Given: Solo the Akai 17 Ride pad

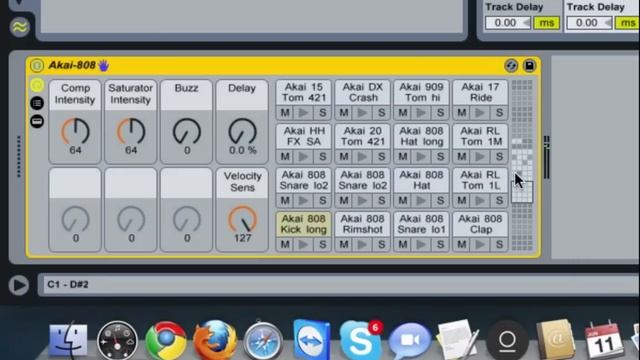Looking at the screenshot, I should tap(499, 113).
